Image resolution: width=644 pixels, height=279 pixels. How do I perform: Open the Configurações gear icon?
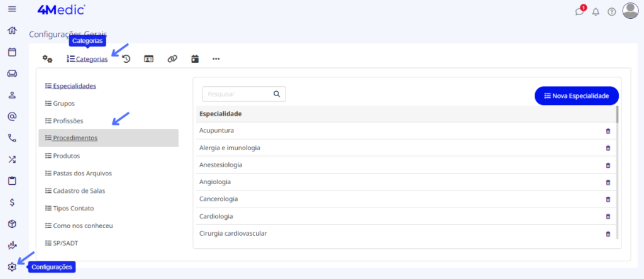coord(12,266)
